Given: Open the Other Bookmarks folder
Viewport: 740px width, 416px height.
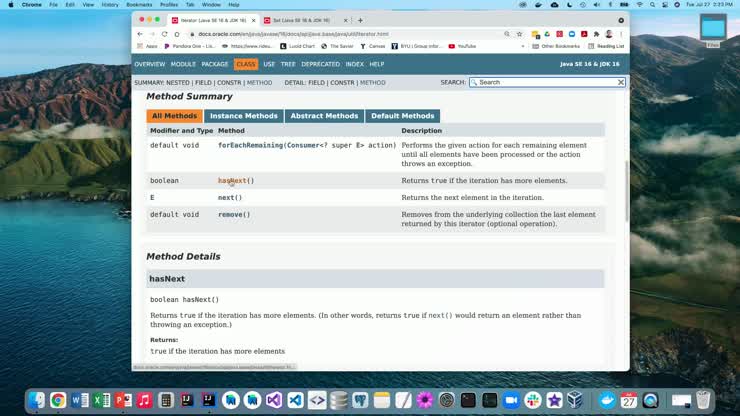Looking at the screenshot, I should coord(555,46).
